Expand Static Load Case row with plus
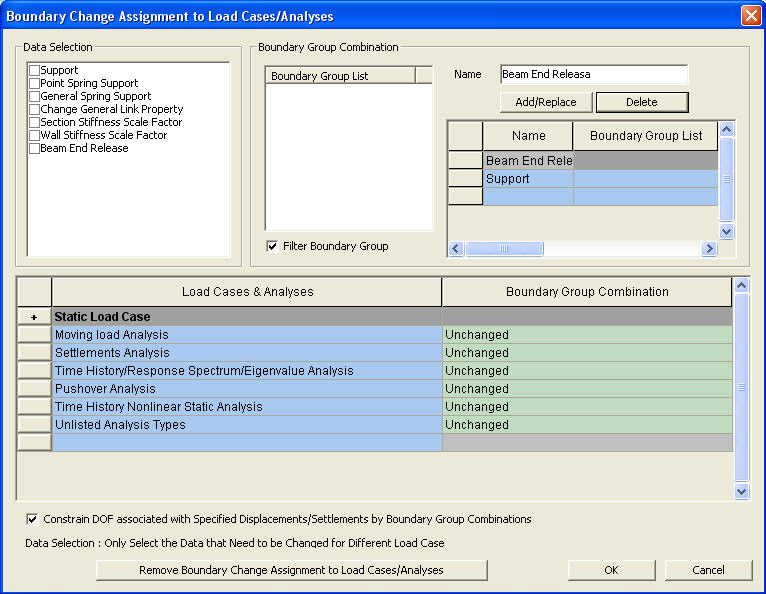This screenshot has height=594, width=766. pyautogui.click(x=34, y=317)
